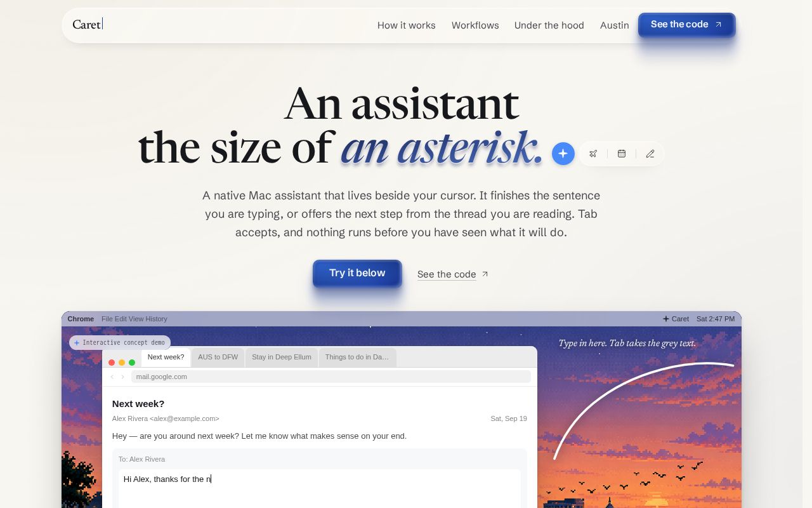812x508 pixels.
Task: Click the browser back arrow in demo
Action: 112,377
